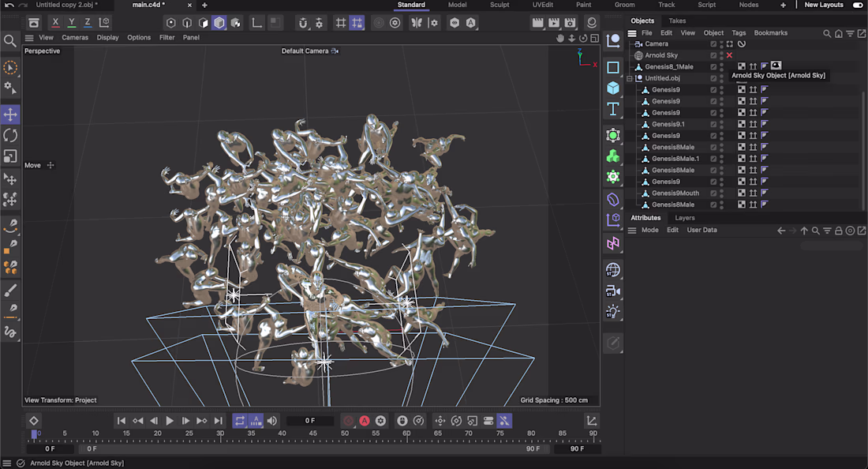The width and height of the screenshot is (868, 469).
Task: Switch to the Takes tab
Action: 677,21
